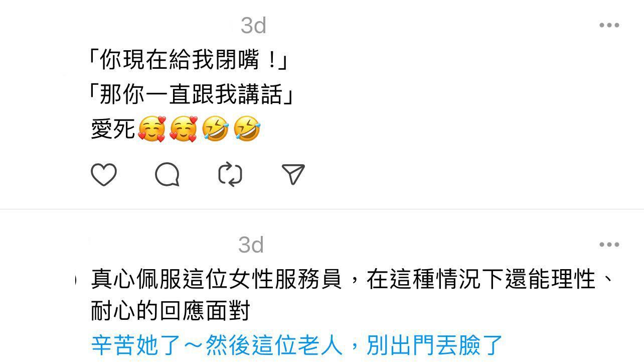Share the first reply with the paper plane icon

point(293,174)
